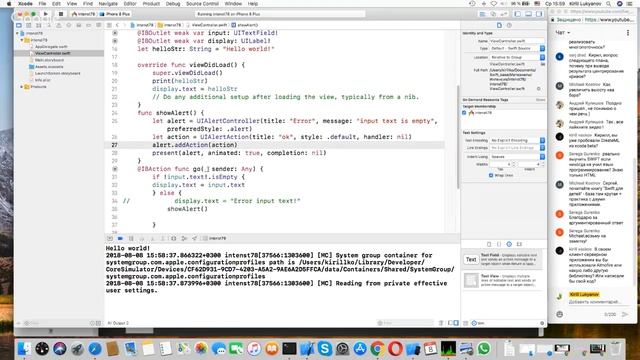Show the version editor (arrows icon)
The width and height of the screenshot is (640, 360).
click(x=504, y=14)
